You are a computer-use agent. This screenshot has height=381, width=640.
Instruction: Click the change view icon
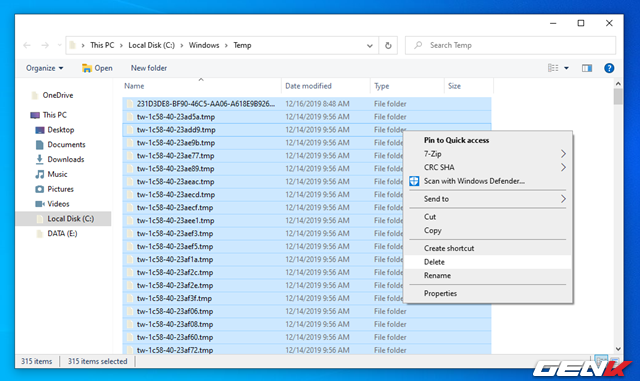click(553, 68)
